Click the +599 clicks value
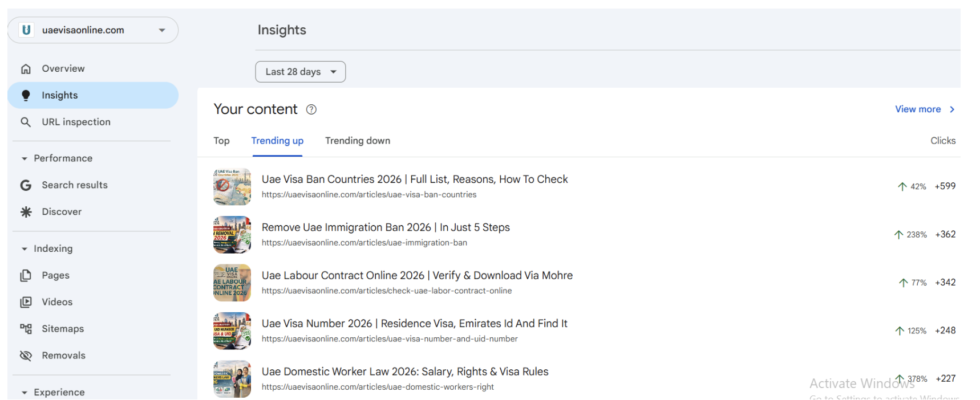The height and width of the screenshot is (400, 980). pyautogui.click(x=945, y=186)
